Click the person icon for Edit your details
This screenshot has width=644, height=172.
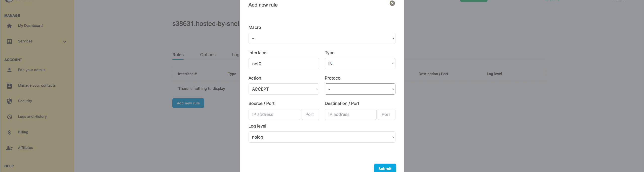tap(10, 70)
